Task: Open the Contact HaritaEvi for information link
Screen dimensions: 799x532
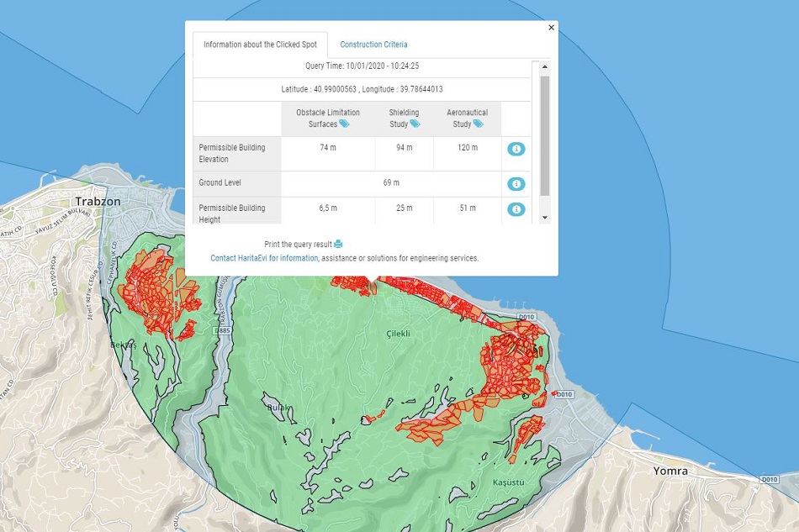Action: coord(264,259)
